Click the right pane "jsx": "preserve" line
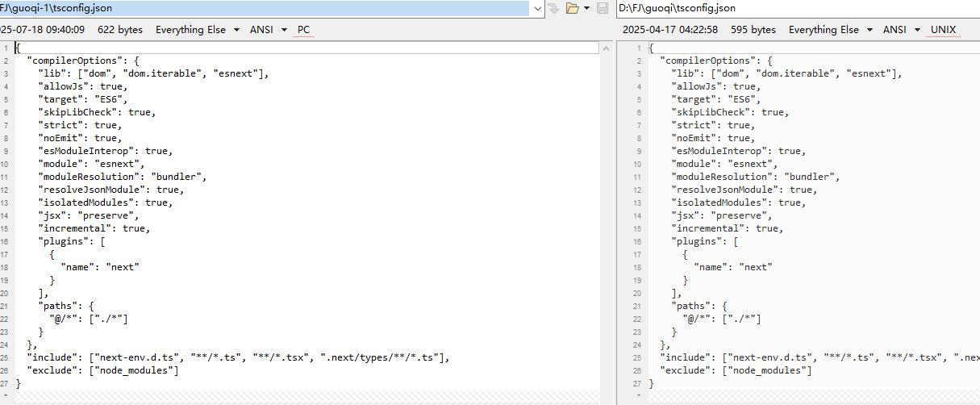Viewport: 980px width, 405px height. (x=722, y=215)
